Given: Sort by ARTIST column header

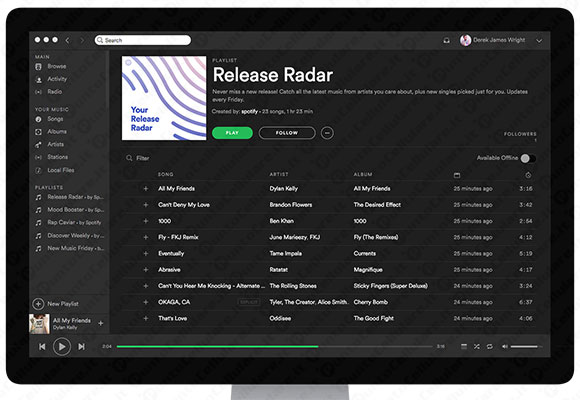Looking at the screenshot, I should (279, 174).
